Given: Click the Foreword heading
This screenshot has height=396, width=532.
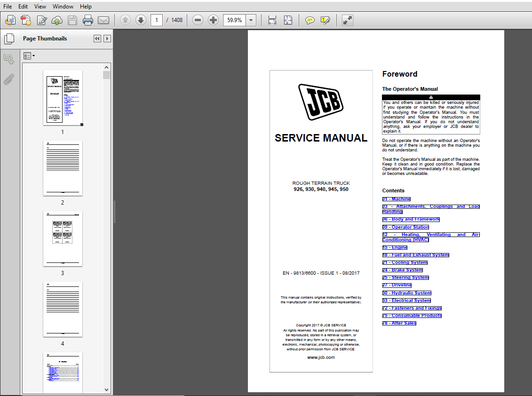Looking at the screenshot, I should (x=400, y=74).
